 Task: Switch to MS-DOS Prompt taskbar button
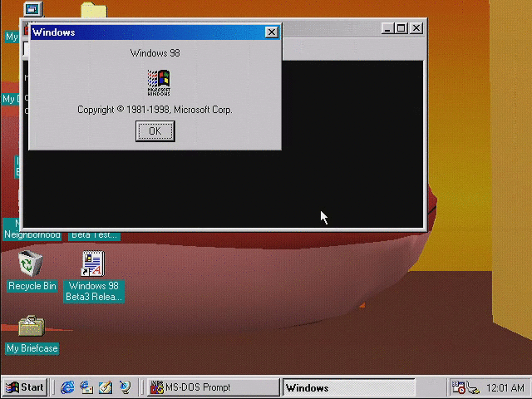point(213,387)
